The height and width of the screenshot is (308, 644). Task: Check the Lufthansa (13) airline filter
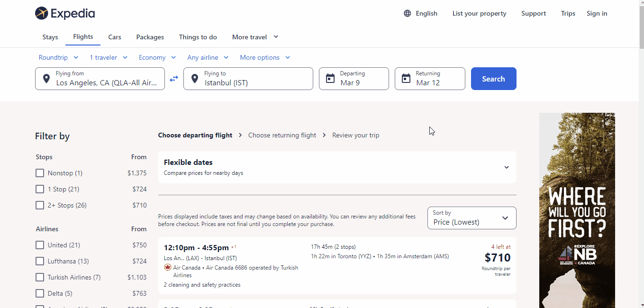tap(40, 261)
